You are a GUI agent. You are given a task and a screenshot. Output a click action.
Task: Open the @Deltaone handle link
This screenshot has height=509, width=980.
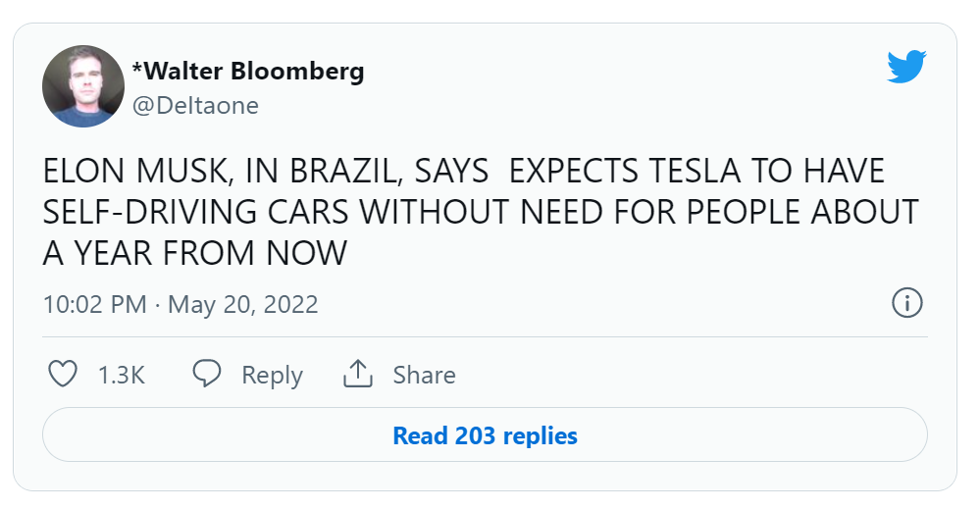[195, 105]
